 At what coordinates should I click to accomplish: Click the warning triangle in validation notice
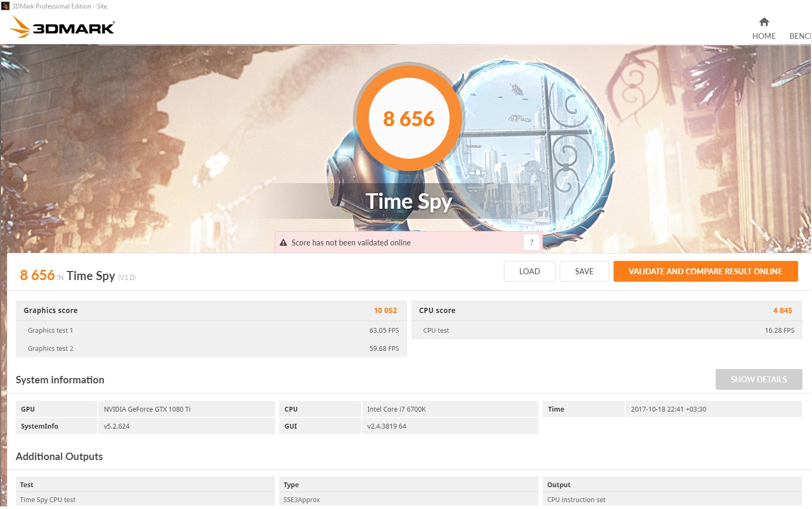point(284,243)
